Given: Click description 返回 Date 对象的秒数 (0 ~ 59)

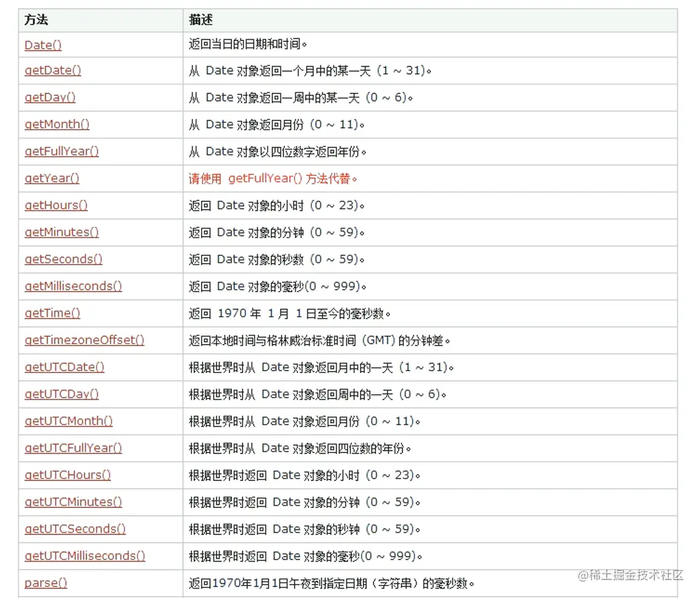Looking at the screenshot, I should click(276, 259).
